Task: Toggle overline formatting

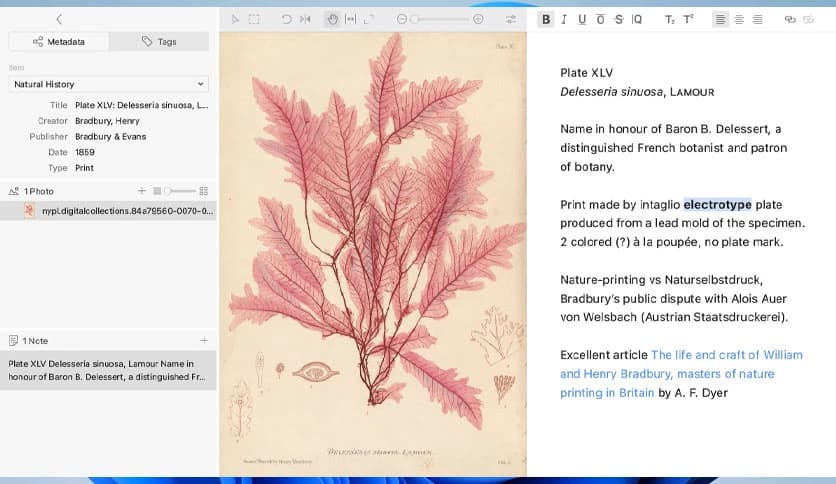Action: 600,20
